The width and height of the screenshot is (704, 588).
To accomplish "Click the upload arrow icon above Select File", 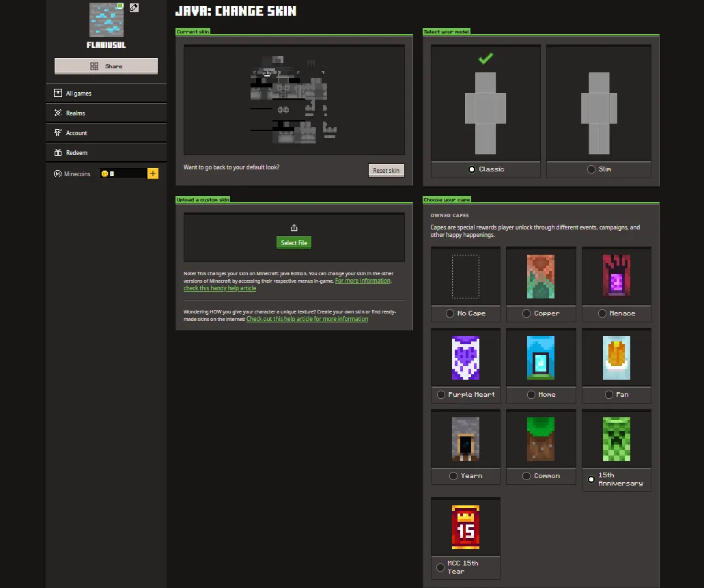I will pyautogui.click(x=294, y=227).
